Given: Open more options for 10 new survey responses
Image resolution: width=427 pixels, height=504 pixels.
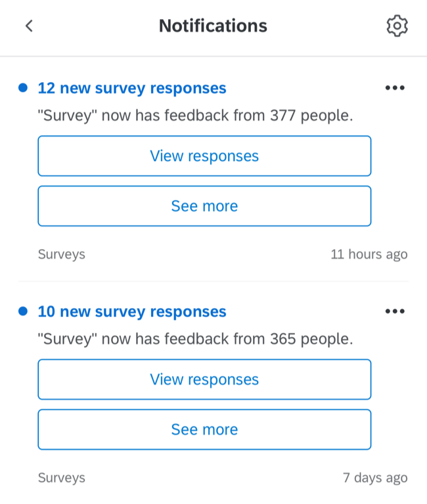Looking at the screenshot, I should (395, 311).
